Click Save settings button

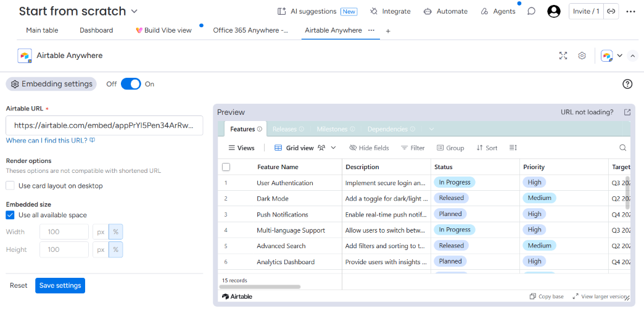60,285
